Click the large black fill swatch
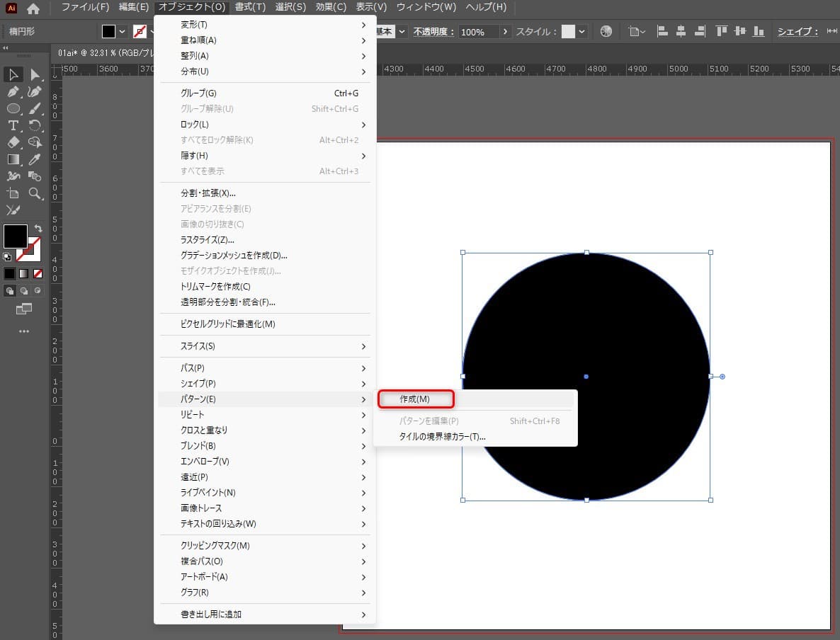The image size is (840, 640). pos(16,236)
